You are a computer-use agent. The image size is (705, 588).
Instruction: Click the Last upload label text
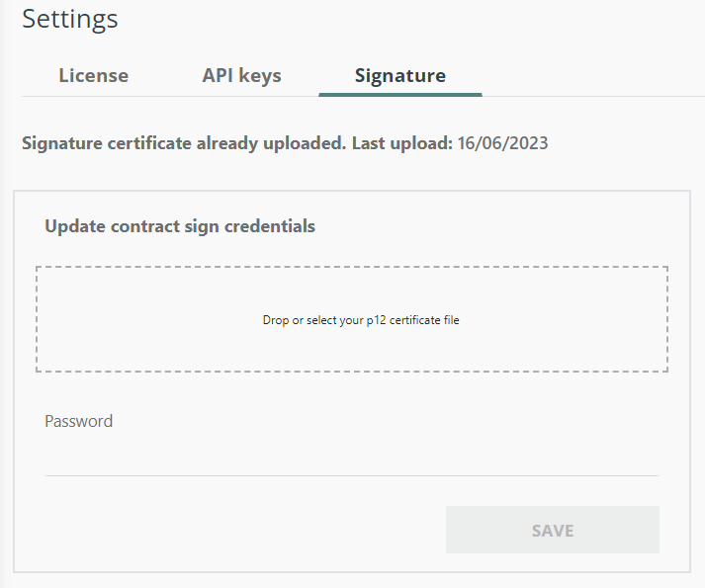(x=401, y=143)
